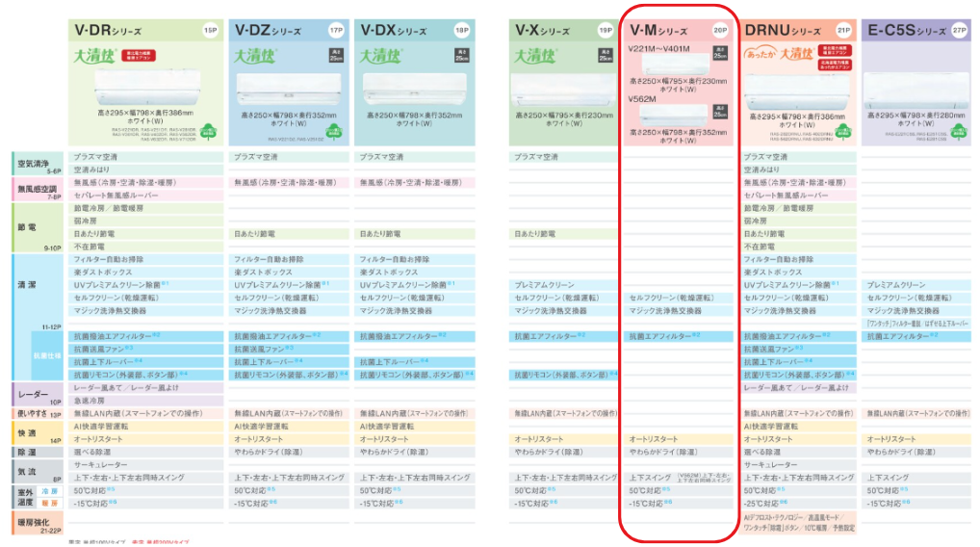
Task: Click the 大清快 logo in V-X column
Action: pyautogui.click(x=535, y=56)
